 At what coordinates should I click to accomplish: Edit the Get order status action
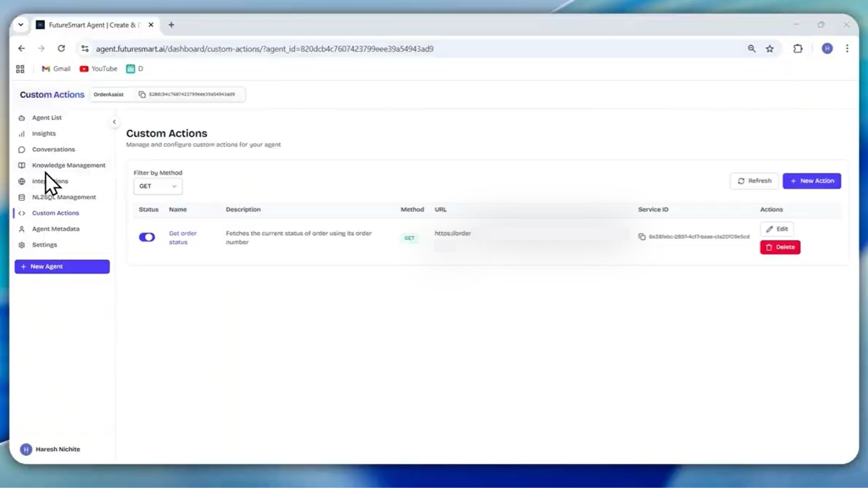tap(777, 229)
